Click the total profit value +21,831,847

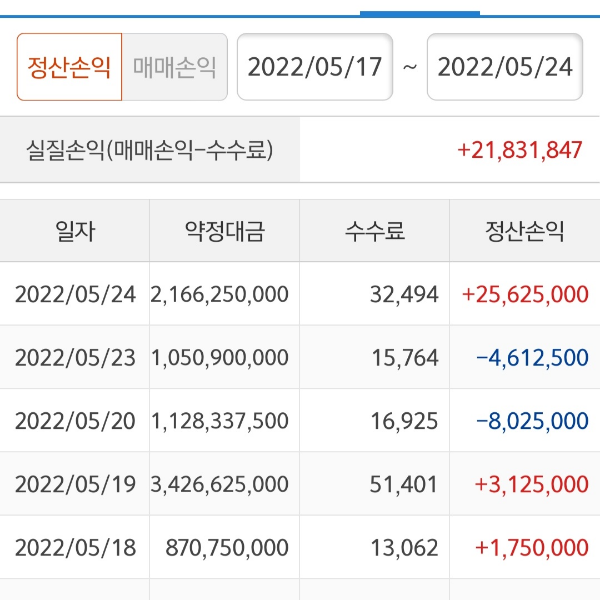pyautogui.click(x=519, y=150)
